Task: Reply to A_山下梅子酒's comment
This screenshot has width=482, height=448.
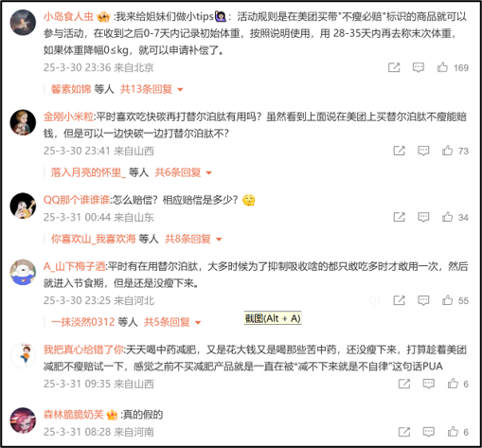Action: 423,300
